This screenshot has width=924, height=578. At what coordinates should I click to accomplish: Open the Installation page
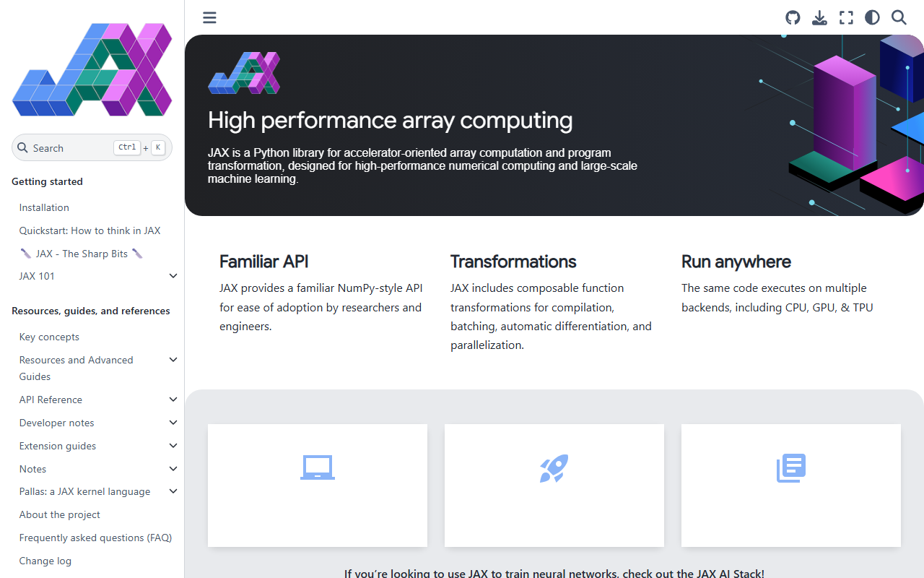(44, 207)
